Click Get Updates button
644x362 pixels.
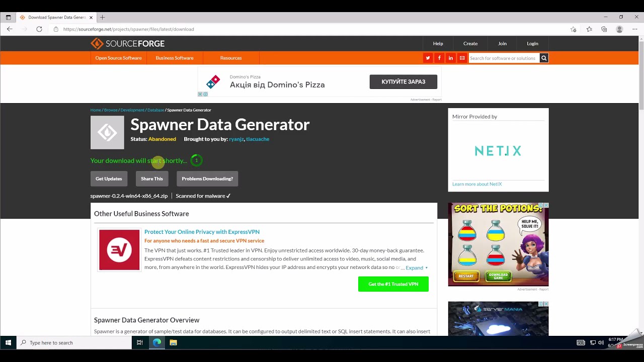109,178
